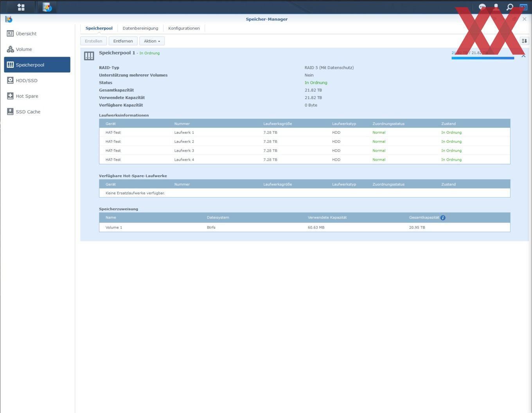Click the Erstellen button
Image resolution: width=532 pixels, height=413 pixels.
point(93,41)
